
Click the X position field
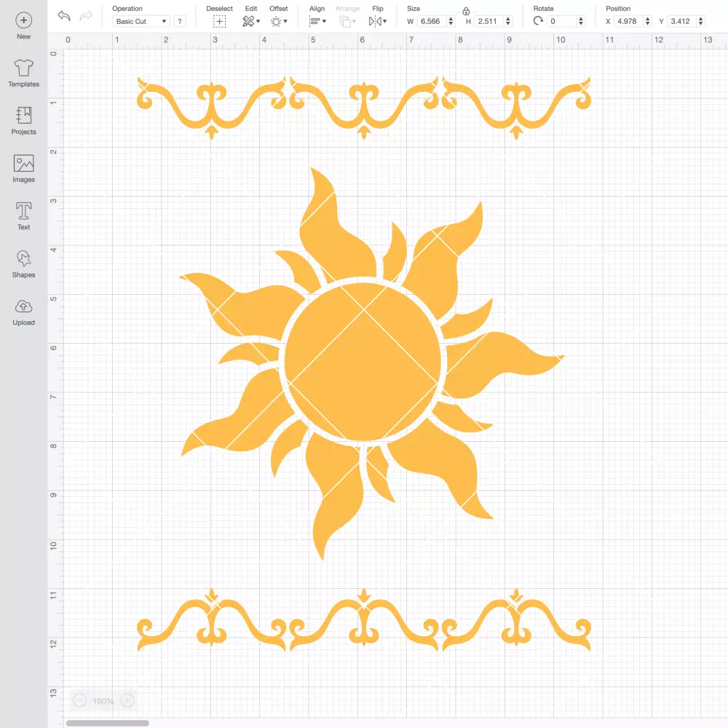[629, 21]
